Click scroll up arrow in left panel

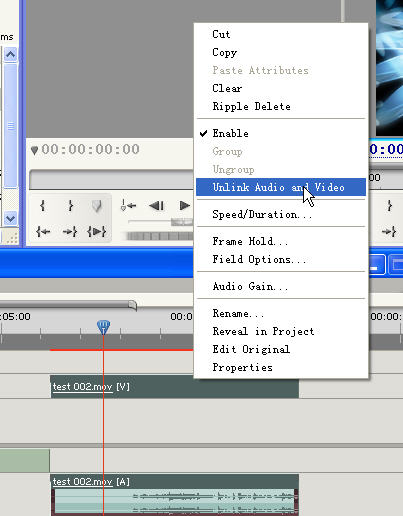(10, 54)
